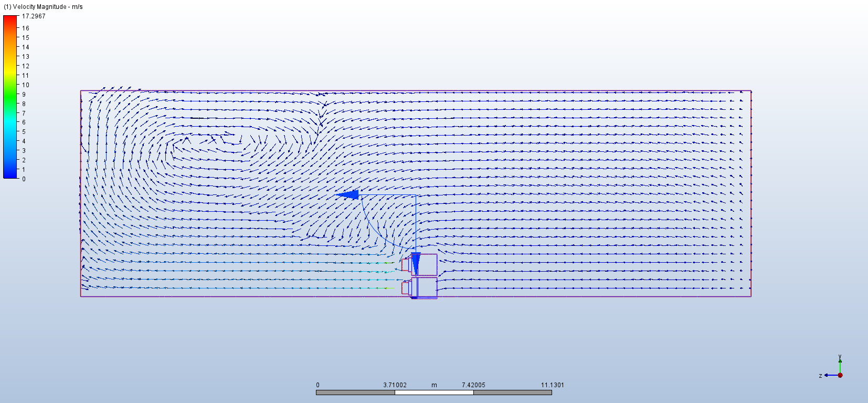This screenshot has width=868, height=403.
Task: Click the red dot at axis triad origin
Action: point(840,375)
